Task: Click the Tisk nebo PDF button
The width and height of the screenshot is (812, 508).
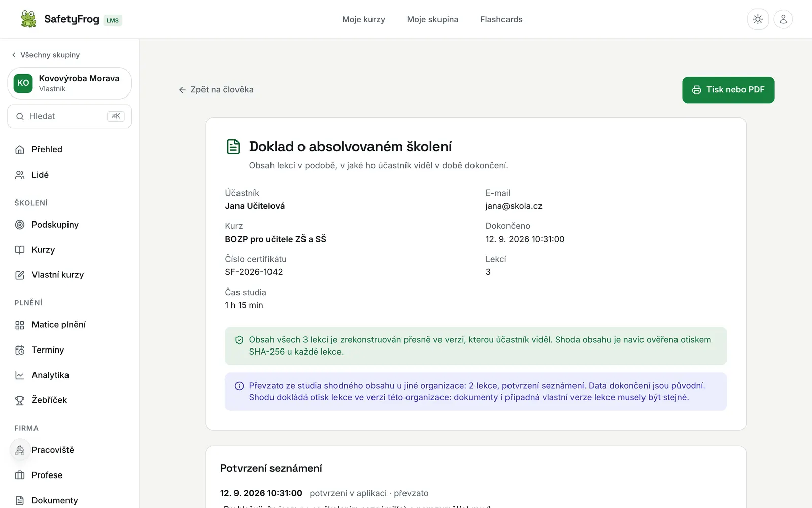Action: [728, 90]
